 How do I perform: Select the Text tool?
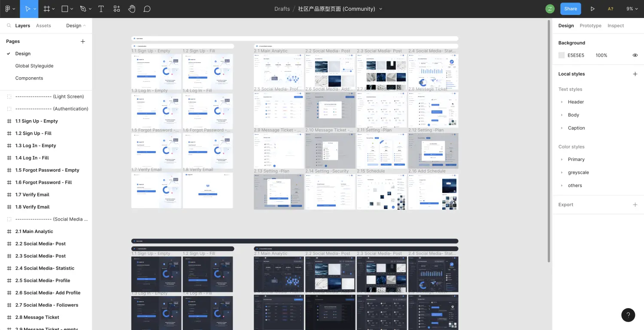point(101,9)
